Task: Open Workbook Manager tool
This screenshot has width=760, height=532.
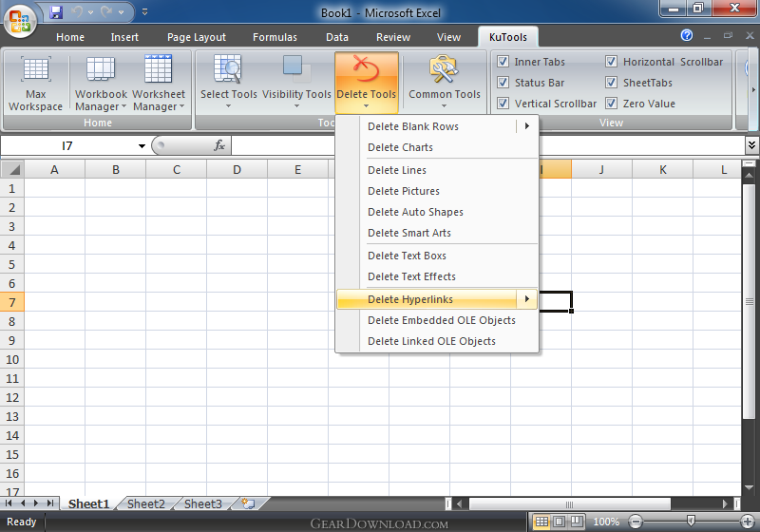Action: tap(101, 84)
